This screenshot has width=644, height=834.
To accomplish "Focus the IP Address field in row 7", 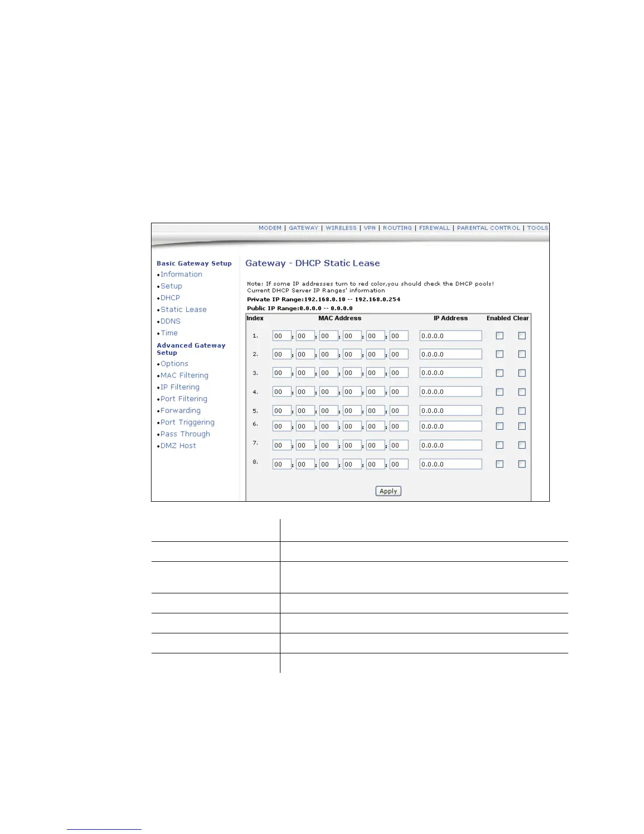I will pos(451,445).
